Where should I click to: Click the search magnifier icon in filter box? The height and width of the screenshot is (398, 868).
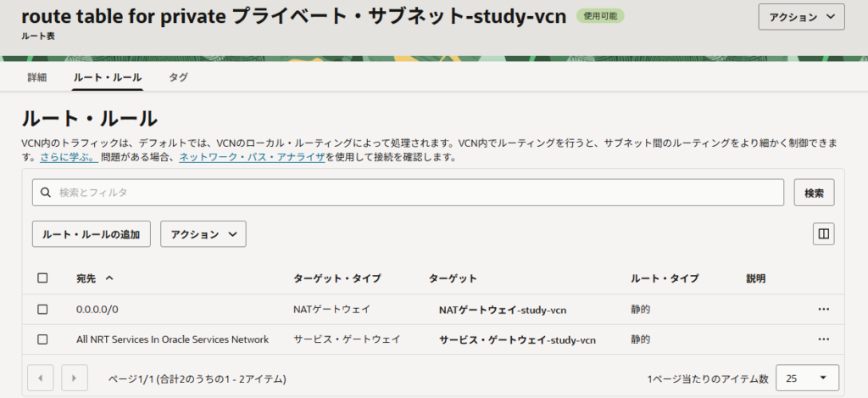47,193
